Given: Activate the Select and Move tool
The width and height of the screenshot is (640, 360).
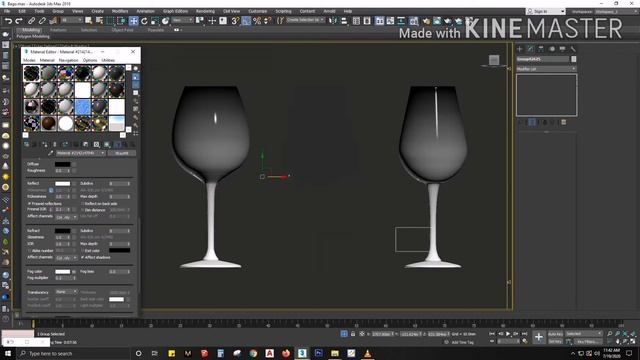Looking at the screenshot, I should 133,21.
